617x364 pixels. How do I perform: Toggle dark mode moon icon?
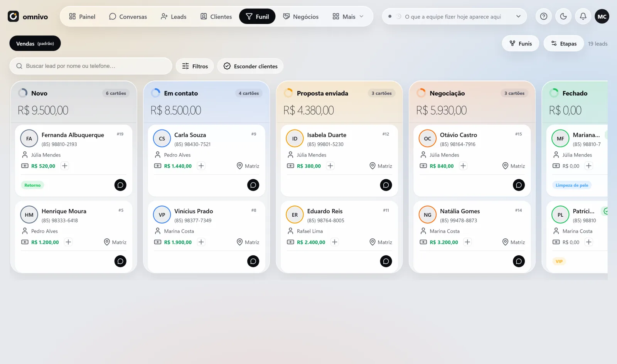point(563,17)
